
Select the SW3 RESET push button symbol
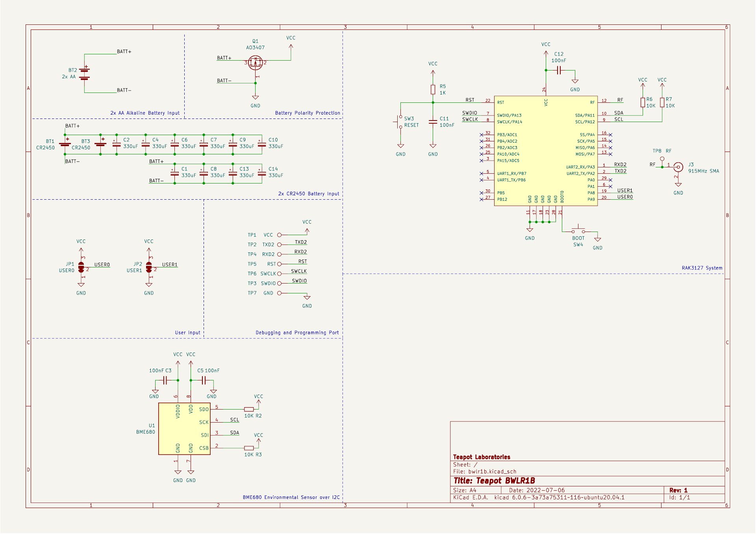pyautogui.click(x=398, y=122)
